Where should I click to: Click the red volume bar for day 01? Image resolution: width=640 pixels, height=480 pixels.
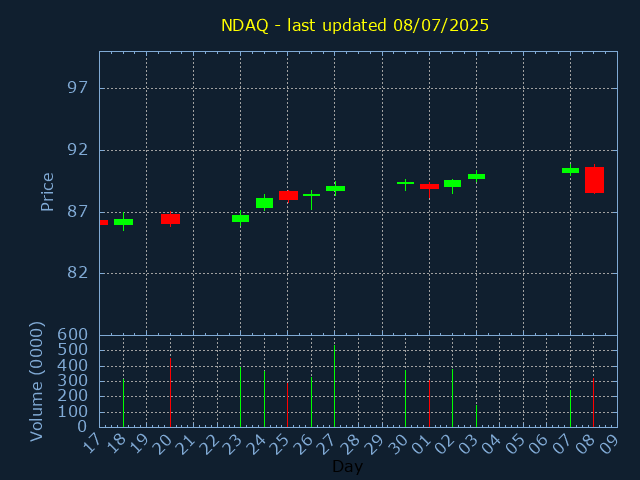coord(429,403)
